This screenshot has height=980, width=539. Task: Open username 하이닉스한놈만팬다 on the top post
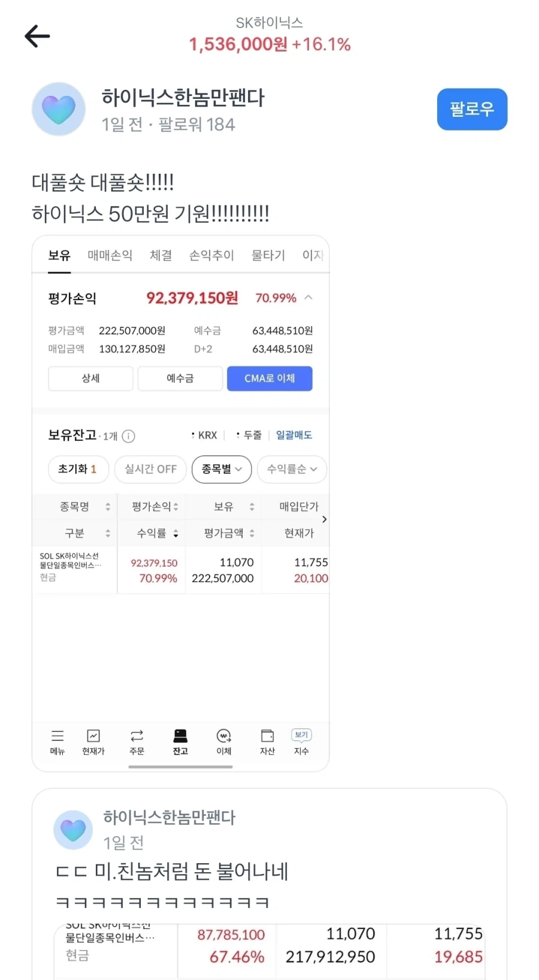pyautogui.click(x=183, y=98)
